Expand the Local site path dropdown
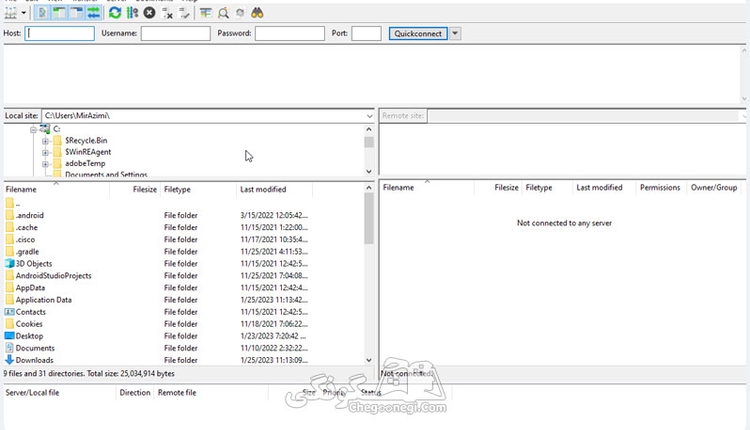Image resolution: width=750 pixels, height=430 pixels. point(369,116)
